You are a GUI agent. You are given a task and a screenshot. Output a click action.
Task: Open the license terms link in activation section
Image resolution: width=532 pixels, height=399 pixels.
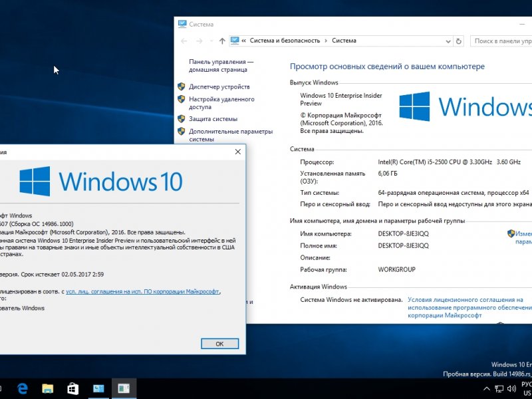[469, 308]
